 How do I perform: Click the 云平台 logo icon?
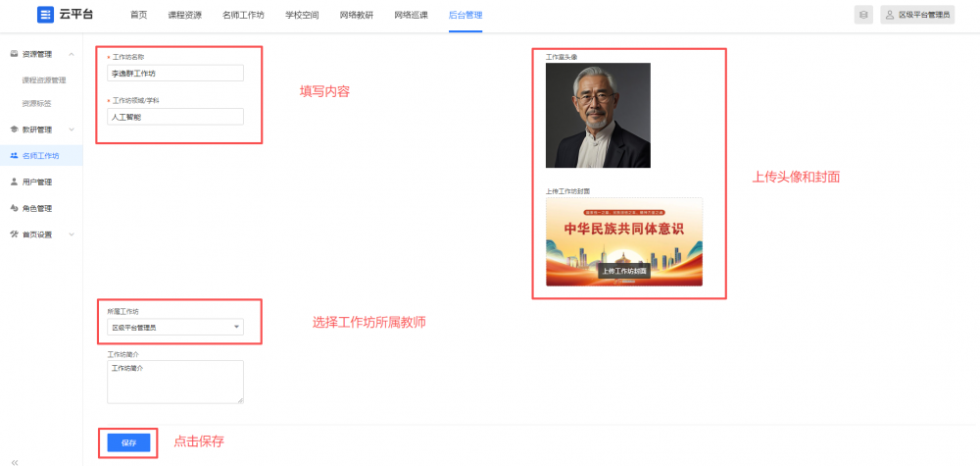45,15
